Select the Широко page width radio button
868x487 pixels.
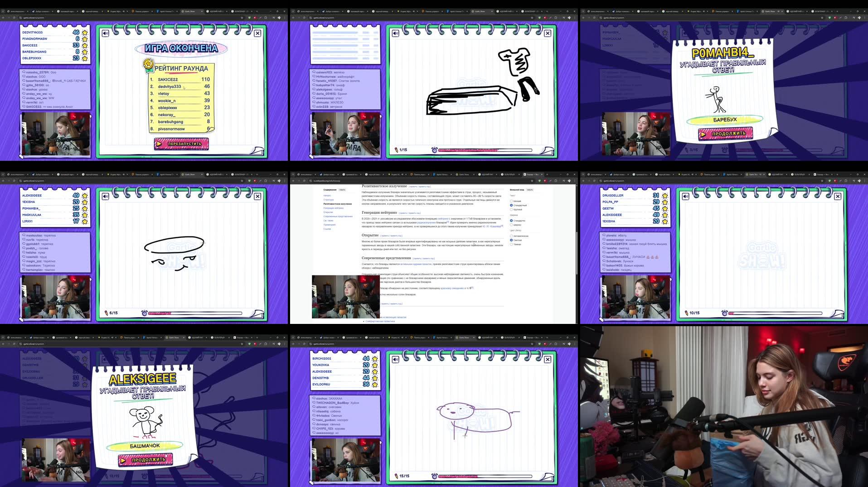click(x=512, y=225)
